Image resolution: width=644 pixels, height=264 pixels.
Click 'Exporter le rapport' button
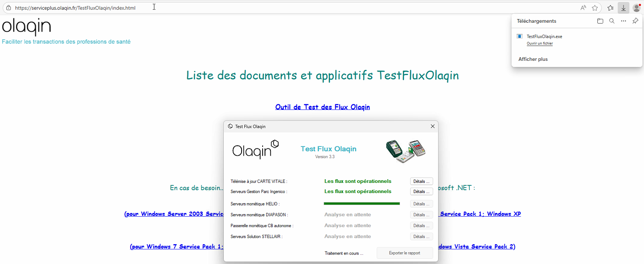click(x=404, y=253)
